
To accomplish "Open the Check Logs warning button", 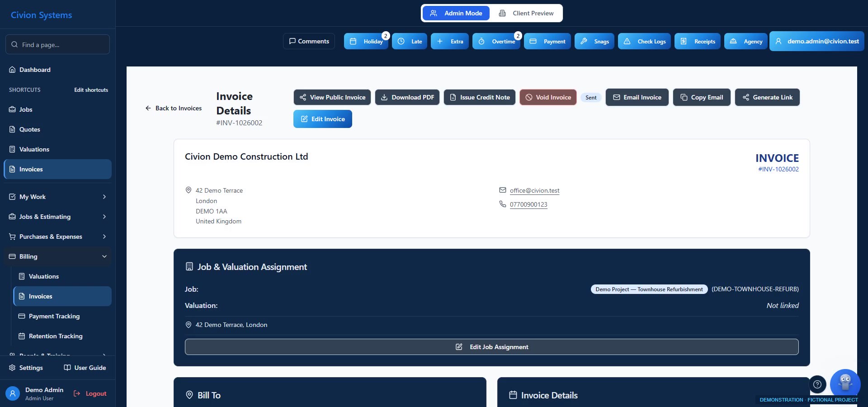I will (x=645, y=41).
